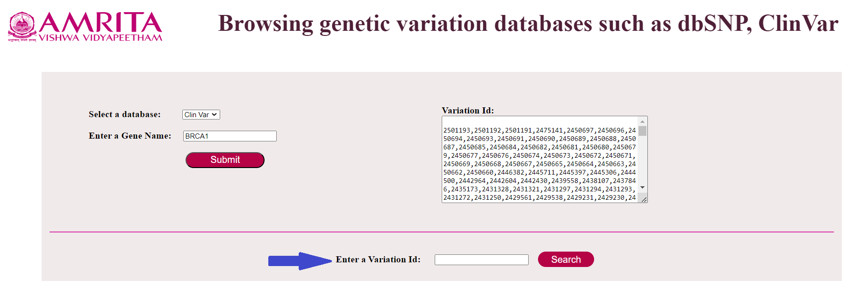The height and width of the screenshot is (302, 868).
Task: Open the Clin Var database dropdown
Action: [201, 115]
